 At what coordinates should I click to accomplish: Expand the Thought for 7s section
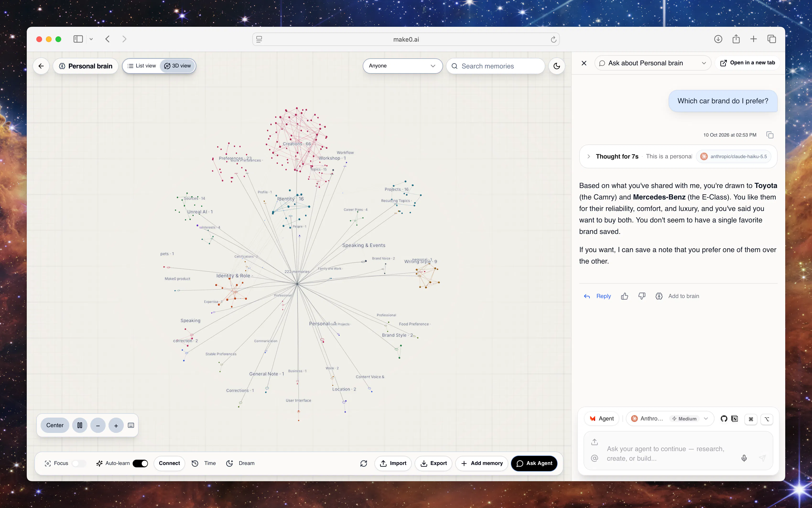click(588, 156)
